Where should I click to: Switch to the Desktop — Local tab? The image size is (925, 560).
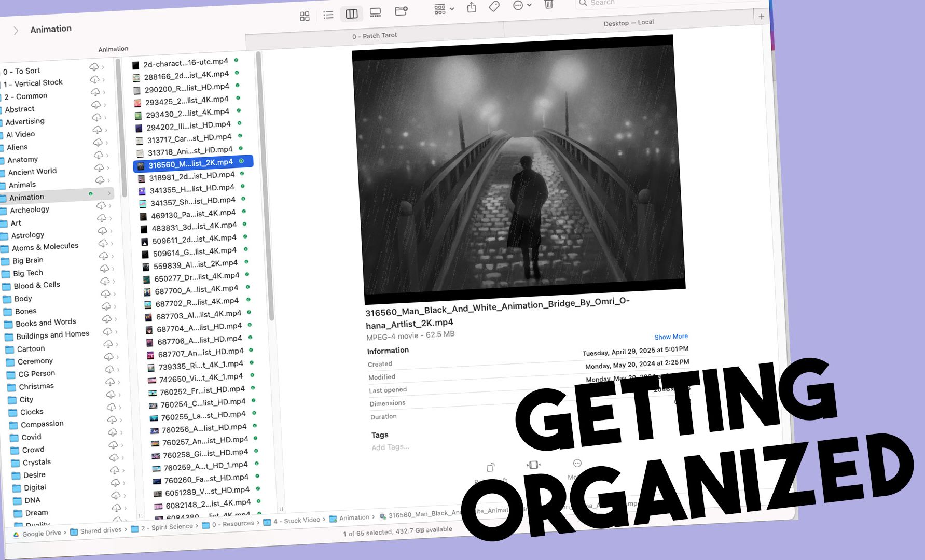(x=629, y=23)
